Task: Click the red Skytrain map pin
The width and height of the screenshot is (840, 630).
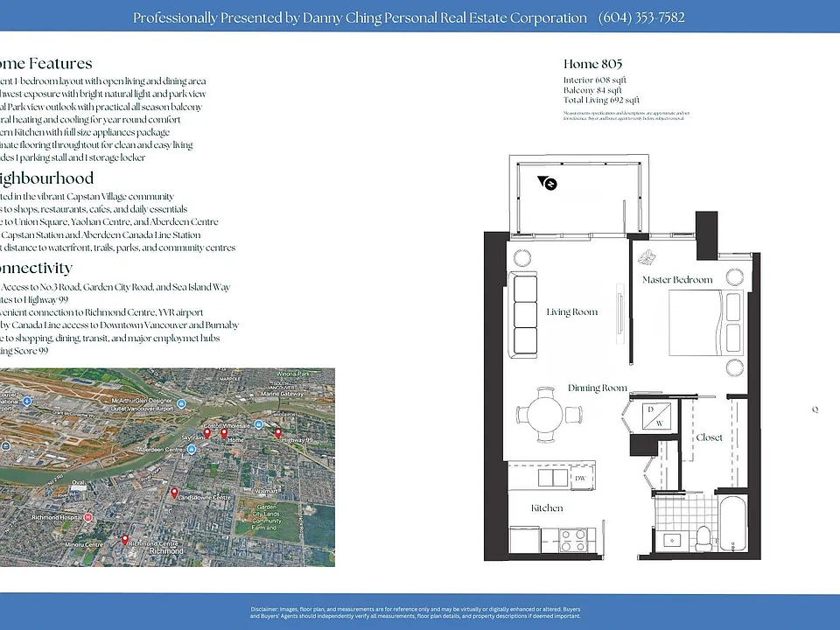Action: point(207,433)
